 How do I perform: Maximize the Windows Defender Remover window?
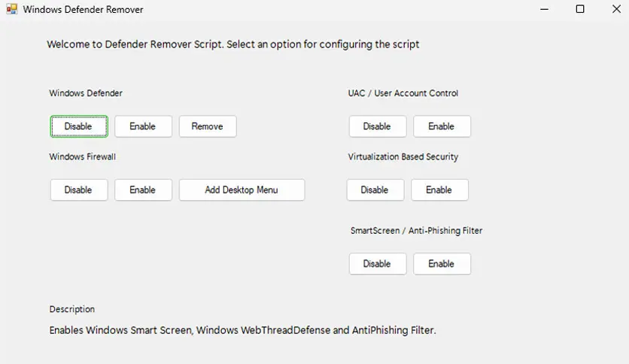click(580, 9)
